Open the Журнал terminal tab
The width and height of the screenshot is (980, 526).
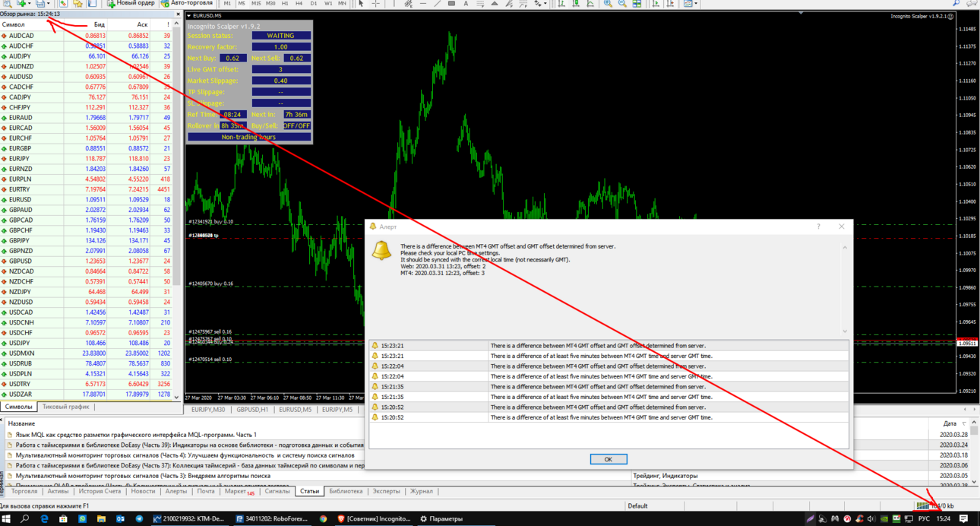tap(421, 492)
